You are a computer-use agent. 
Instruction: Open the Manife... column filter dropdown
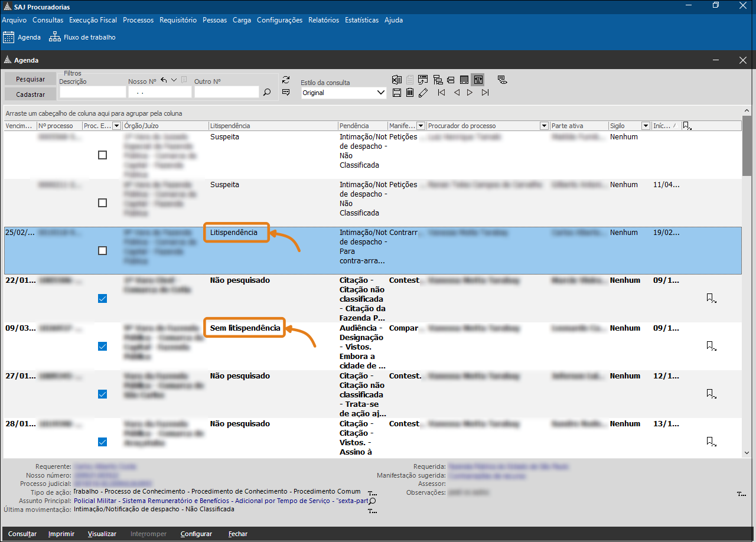[x=421, y=126]
